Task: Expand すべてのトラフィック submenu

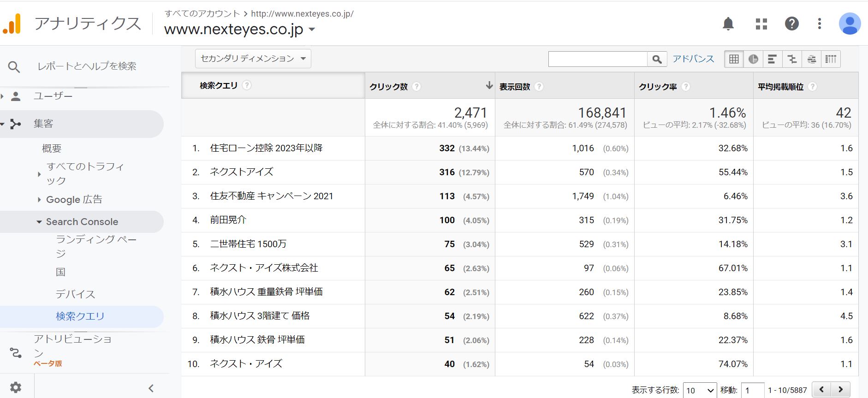Action: pos(39,174)
